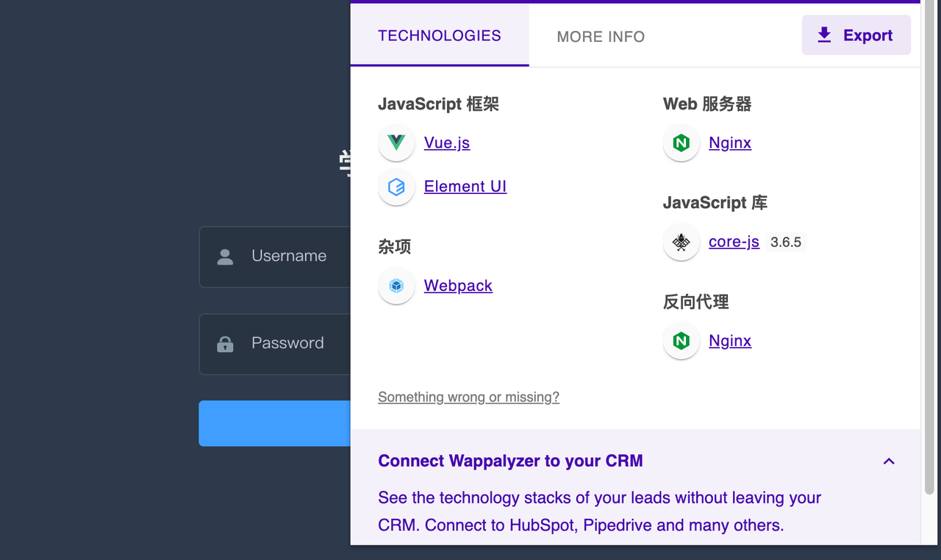Click the Web 服务器 category heading

pos(707,104)
